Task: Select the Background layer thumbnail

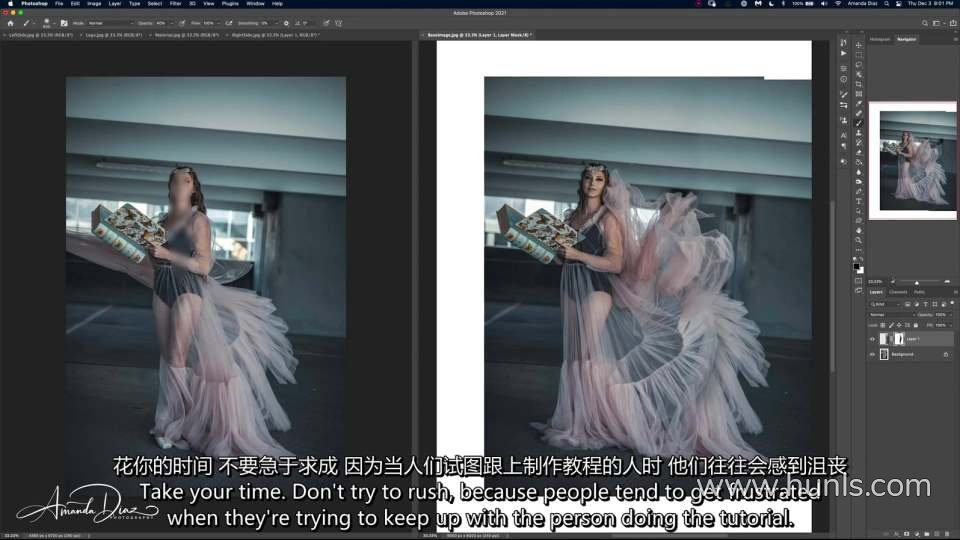Action: pos(884,354)
